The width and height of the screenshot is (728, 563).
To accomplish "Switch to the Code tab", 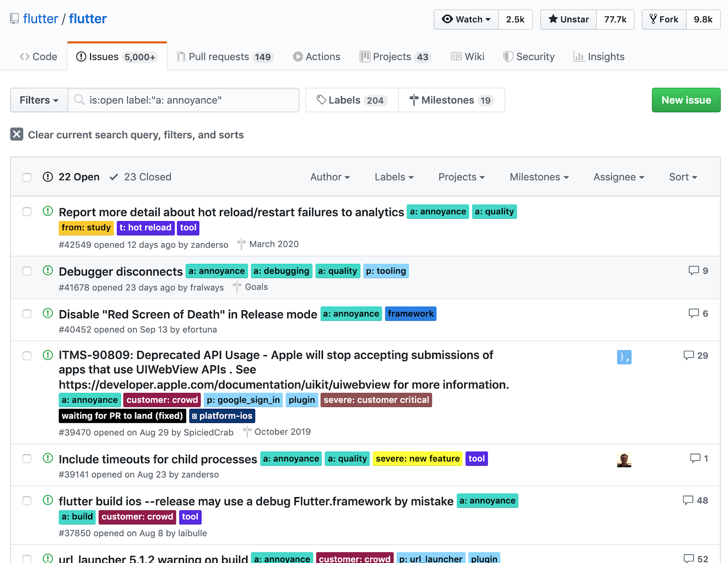I will (38, 56).
